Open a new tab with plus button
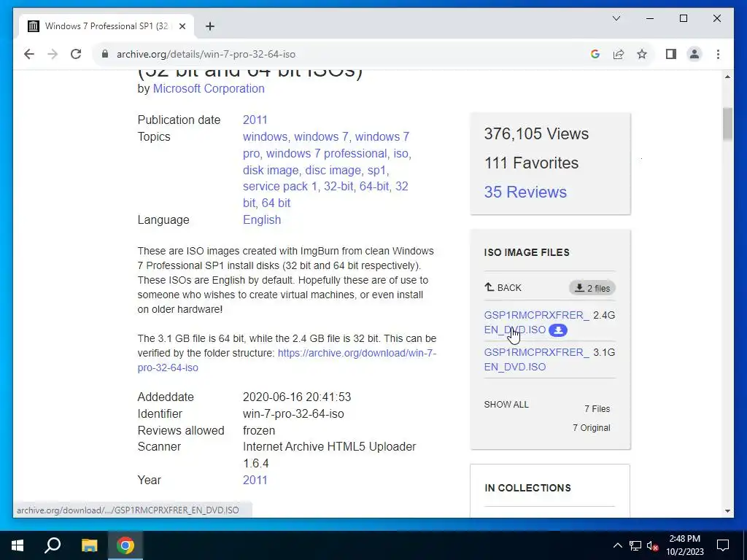Viewport: 747px width, 560px height. coord(210,26)
